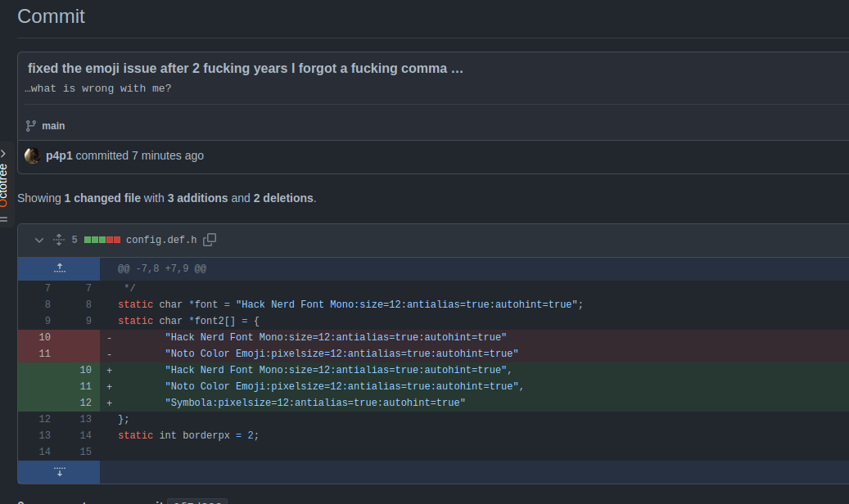Copy the config.def.h file path
Viewport: 849px width, 504px height.
[210, 240]
